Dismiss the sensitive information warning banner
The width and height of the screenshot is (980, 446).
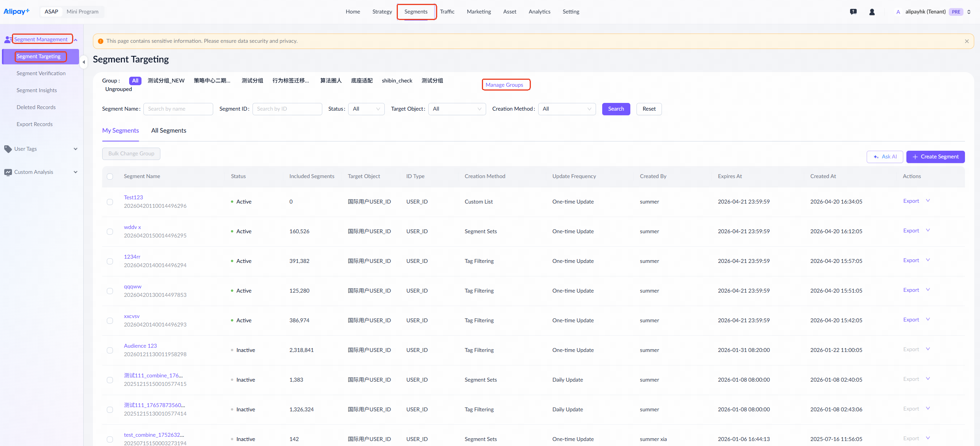[967, 41]
